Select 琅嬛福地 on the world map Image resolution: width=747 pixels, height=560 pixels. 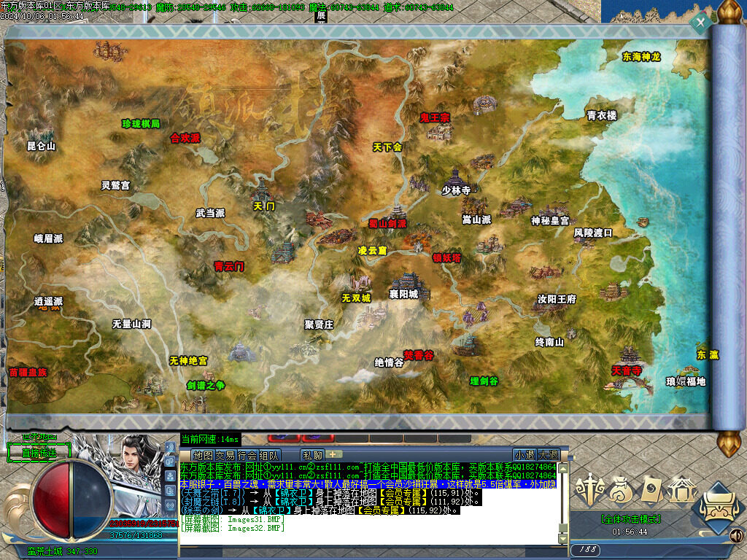[x=686, y=381]
